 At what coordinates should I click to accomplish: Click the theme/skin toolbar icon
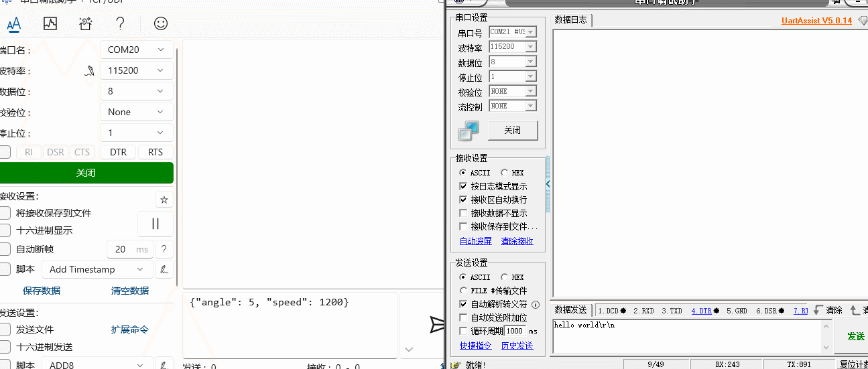tap(86, 24)
